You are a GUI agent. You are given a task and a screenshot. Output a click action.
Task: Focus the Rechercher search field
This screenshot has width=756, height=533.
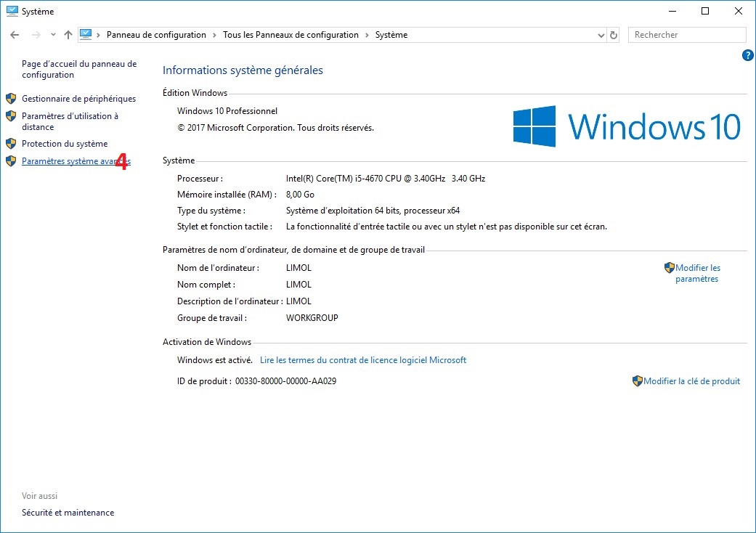[x=687, y=35]
